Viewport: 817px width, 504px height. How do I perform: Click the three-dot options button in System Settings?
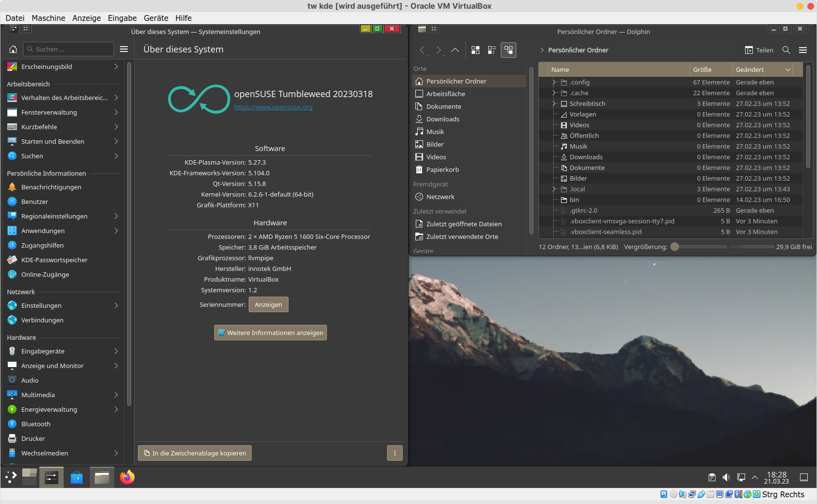coord(395,453)
